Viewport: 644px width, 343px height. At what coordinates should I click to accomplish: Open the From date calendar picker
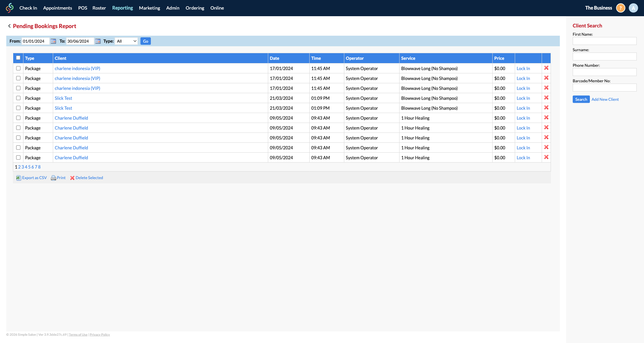point(53,41)
